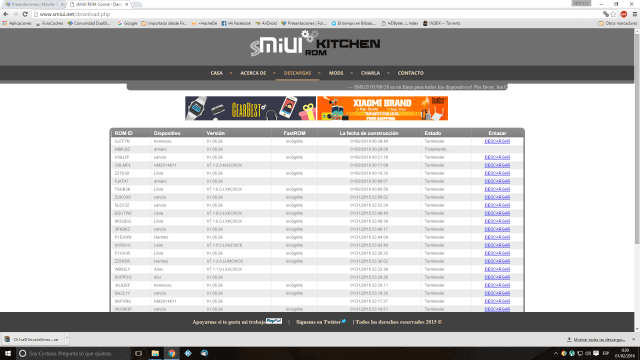The image size is (640, 360).
Task: Click the ROM ID column header
Action: (124, 133)
